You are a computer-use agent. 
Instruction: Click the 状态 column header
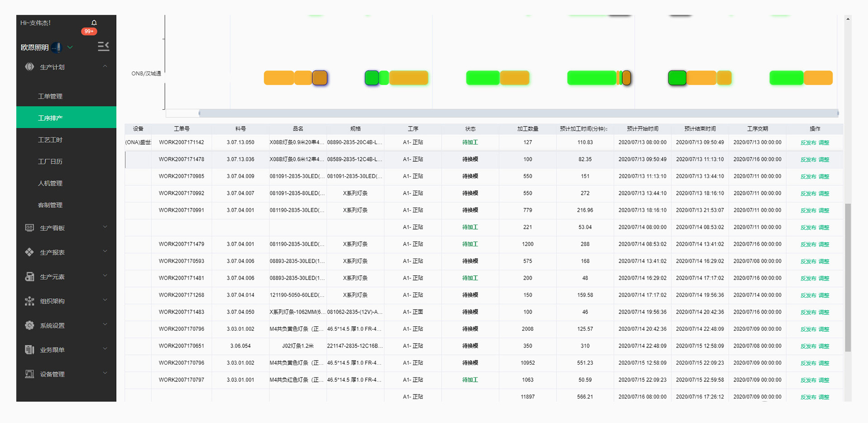470,129
